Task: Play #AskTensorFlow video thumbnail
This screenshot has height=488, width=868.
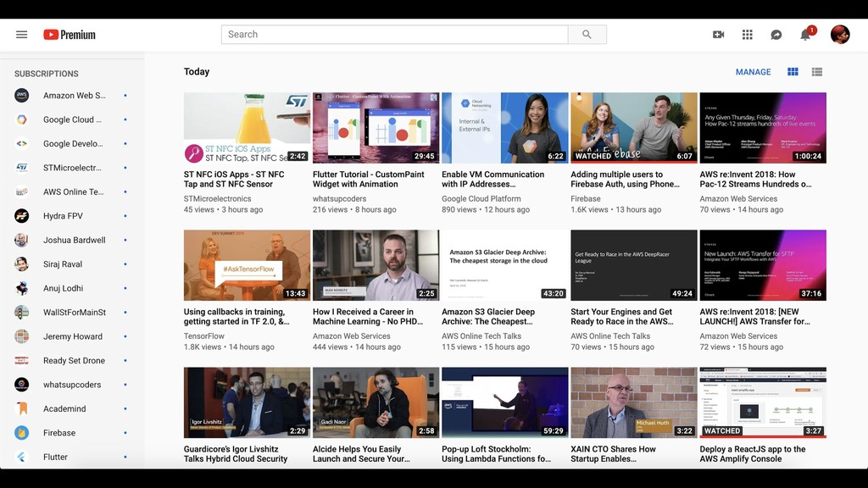Action: 247,265
